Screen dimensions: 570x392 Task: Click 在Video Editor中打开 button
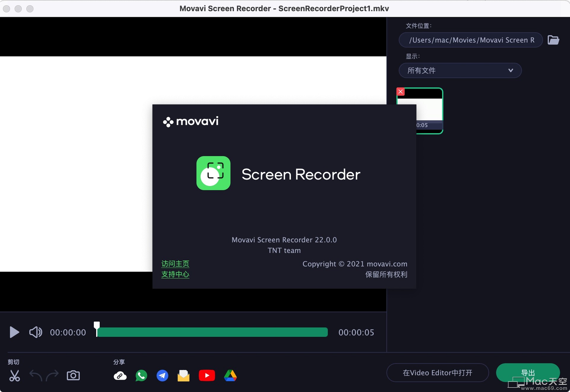click(438, 373)
